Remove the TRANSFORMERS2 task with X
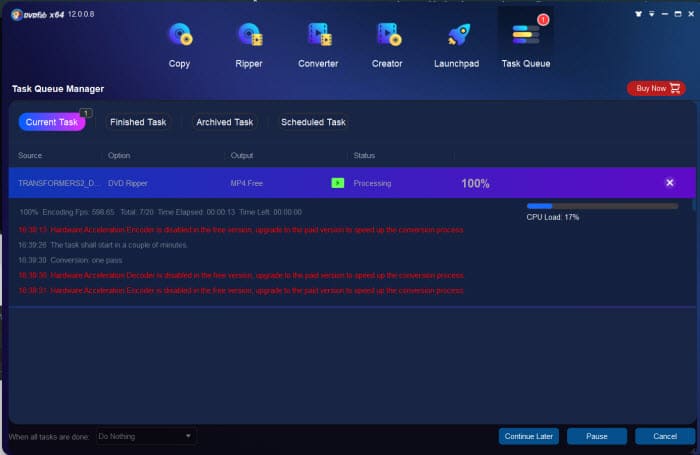This screenshot has width=700, height=455. [669, 183]
